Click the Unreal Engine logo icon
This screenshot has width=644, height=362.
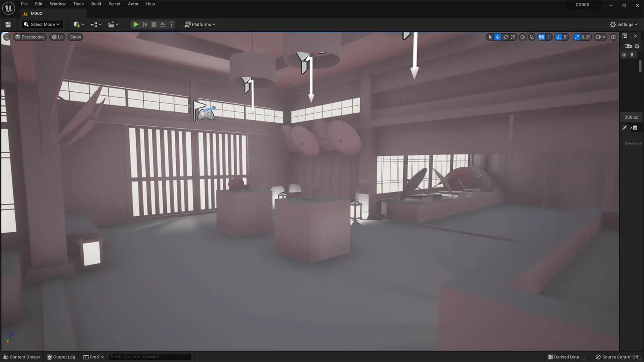(x=8, y=8)
